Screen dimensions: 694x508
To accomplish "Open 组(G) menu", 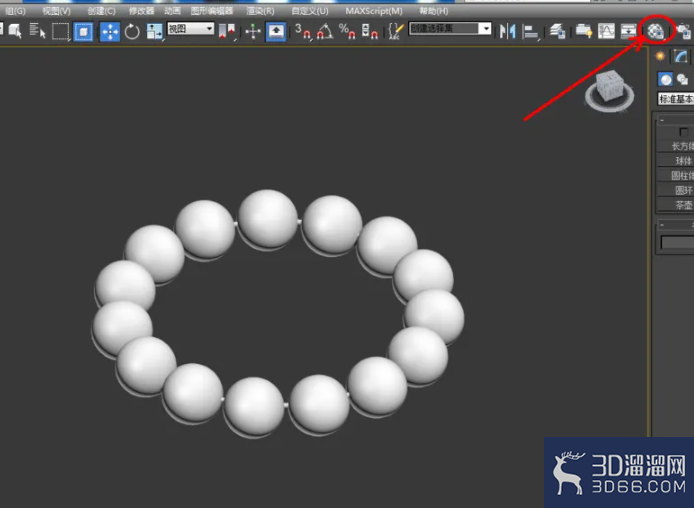I will click(15, 11).
